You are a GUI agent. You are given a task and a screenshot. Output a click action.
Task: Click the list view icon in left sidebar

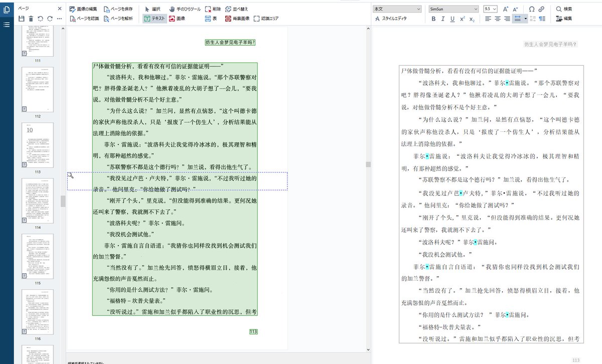(7, 24)
